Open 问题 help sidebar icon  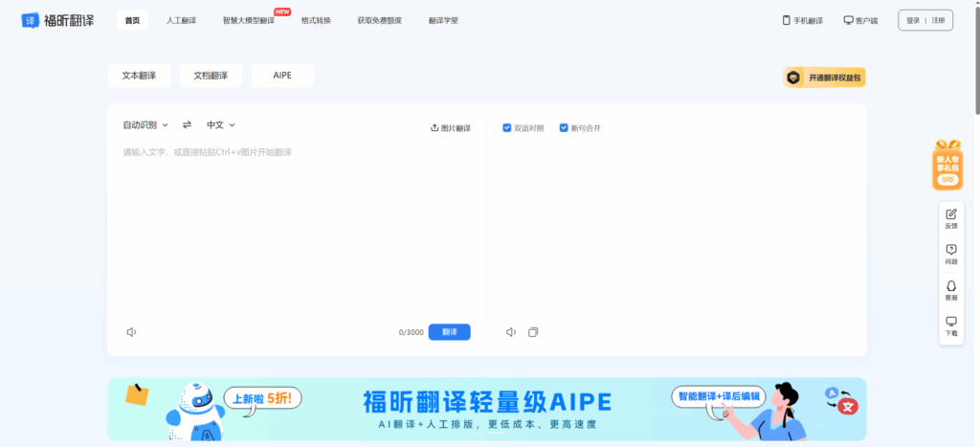click(x=951, y=254)
